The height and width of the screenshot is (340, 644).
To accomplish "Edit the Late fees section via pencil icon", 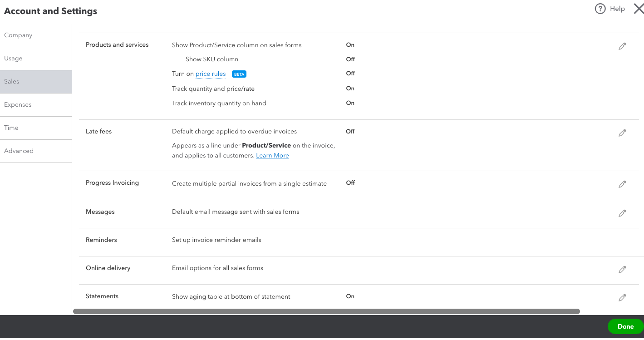I will [622, 133].
